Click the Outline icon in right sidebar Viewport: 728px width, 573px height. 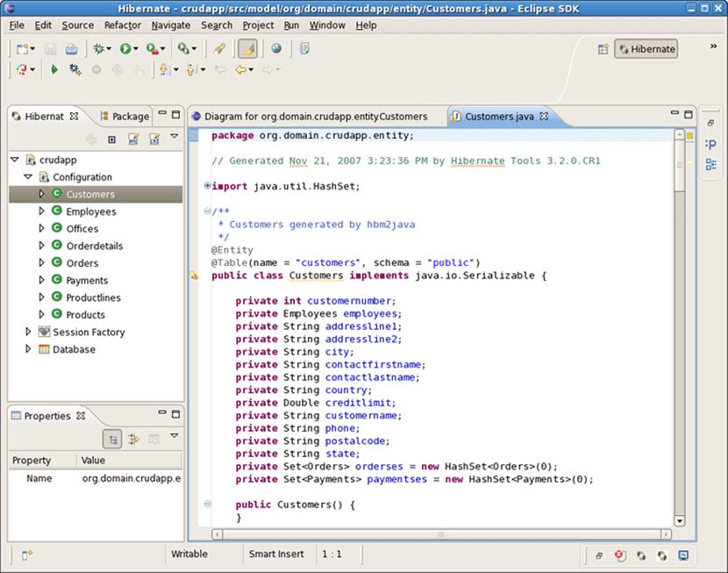pos(710,164)
